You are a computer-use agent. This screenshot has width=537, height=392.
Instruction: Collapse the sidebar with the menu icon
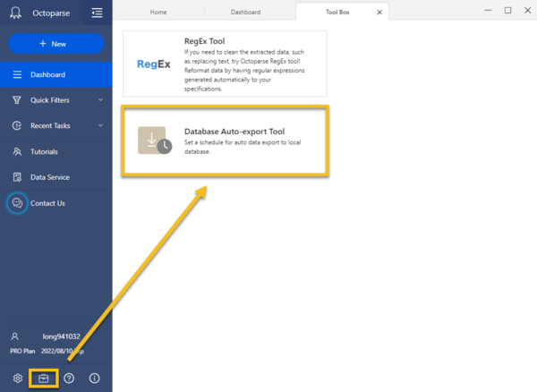point(97,13)
